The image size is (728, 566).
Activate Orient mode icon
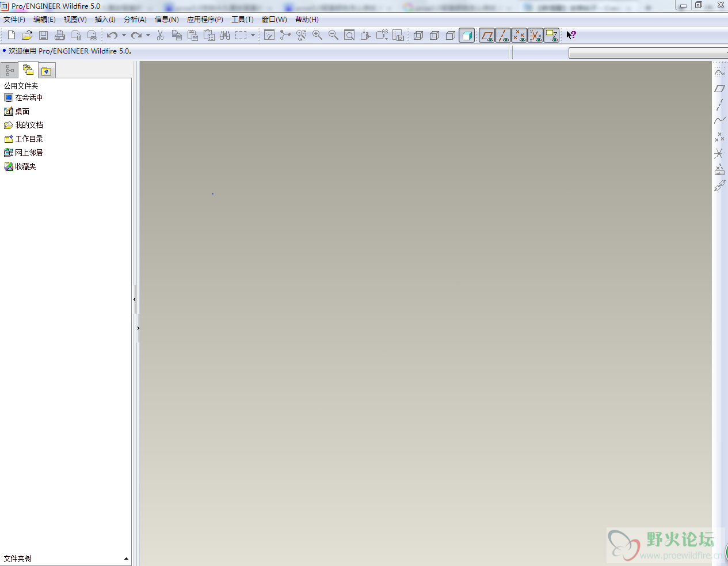pos(301,35)
